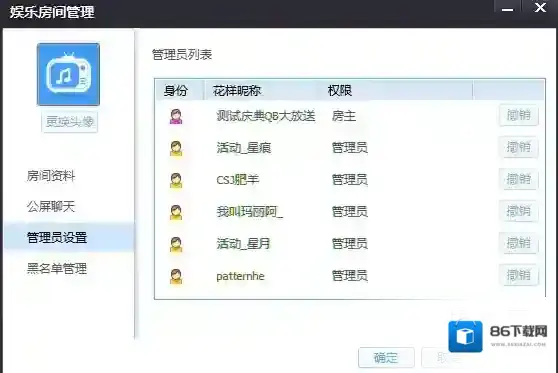Click 撤销 for 测试庆典QB大放送
The height and width of the screenshot is (373, 558).
tap(518, 115)
